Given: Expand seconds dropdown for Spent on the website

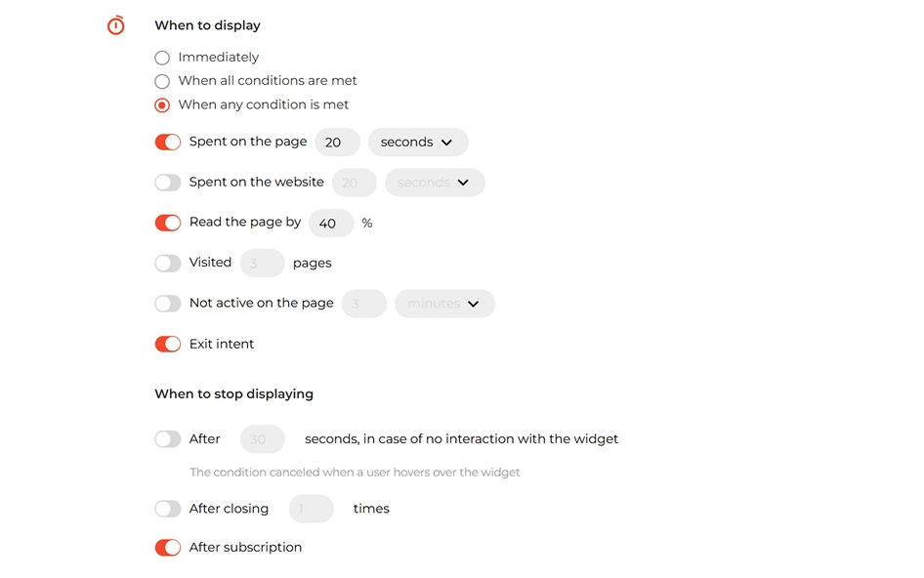Looking at the screenshot, I should 435,183.
